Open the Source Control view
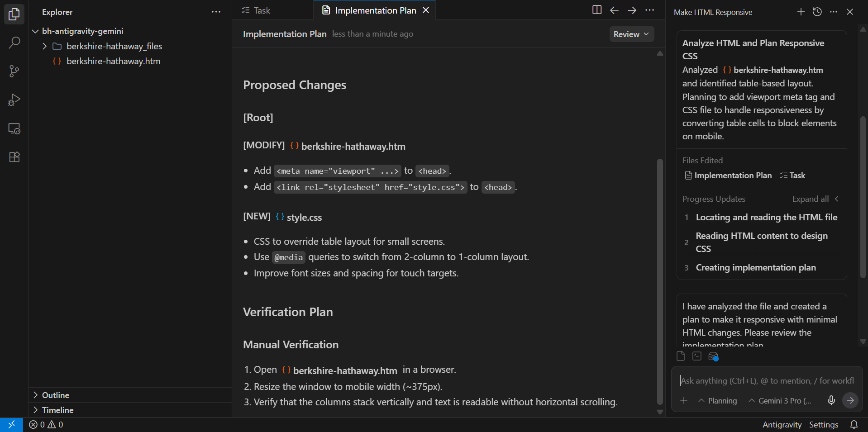The height and width of the screenshot is (432, 868). tap(14, 71)
